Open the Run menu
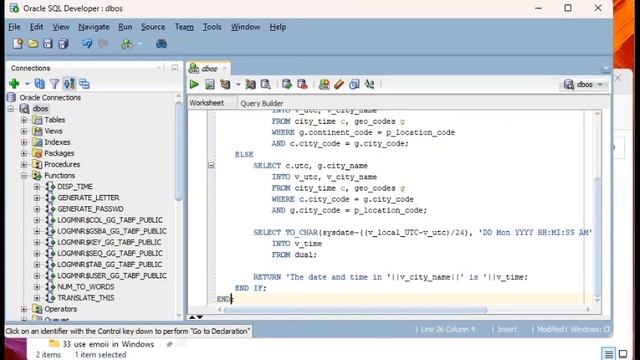 click(125, 27)
